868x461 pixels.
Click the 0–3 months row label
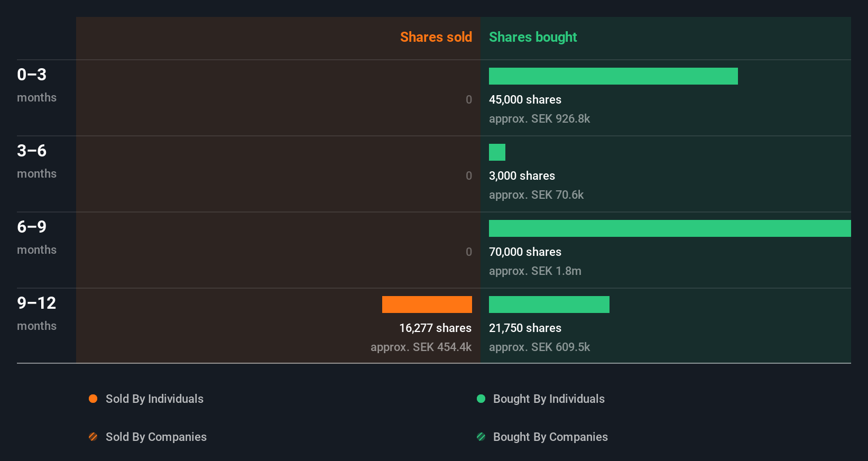point(36,85)
